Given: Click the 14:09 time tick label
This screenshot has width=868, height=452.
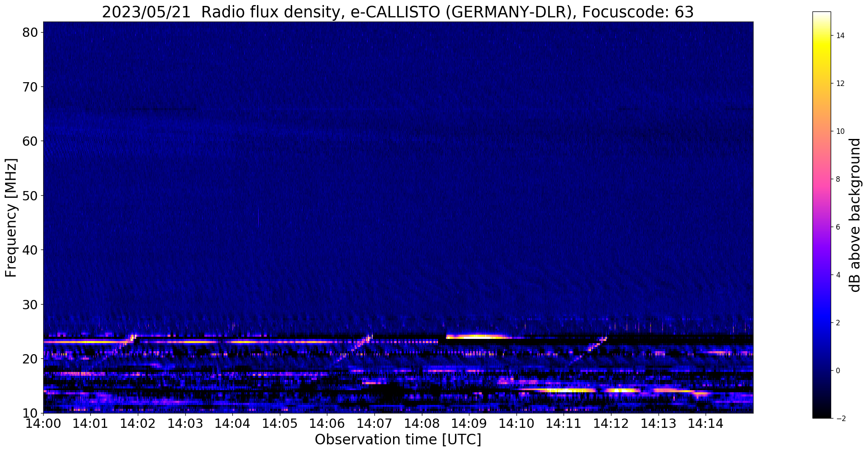Looking at the screenshot, I should click(469, 424).
